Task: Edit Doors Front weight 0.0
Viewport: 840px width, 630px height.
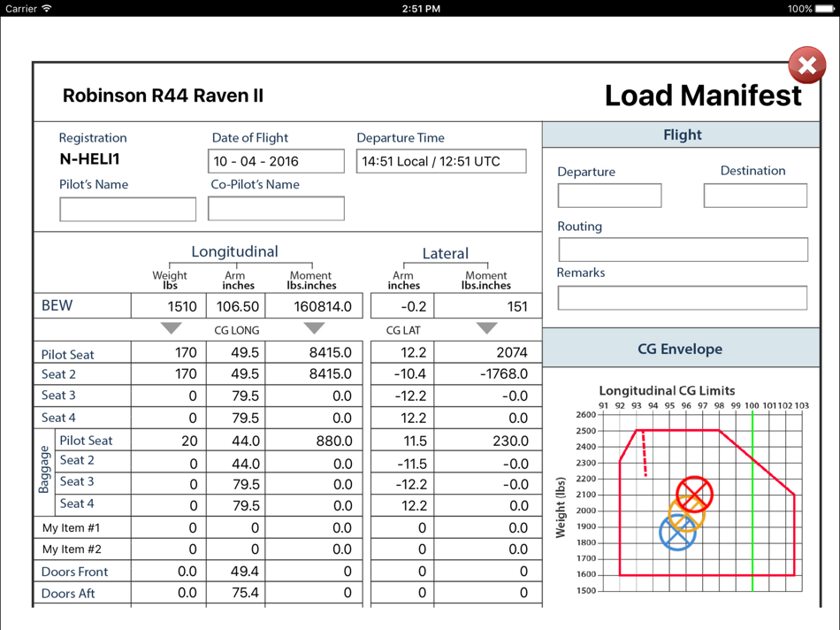Action: coord(169,572)
